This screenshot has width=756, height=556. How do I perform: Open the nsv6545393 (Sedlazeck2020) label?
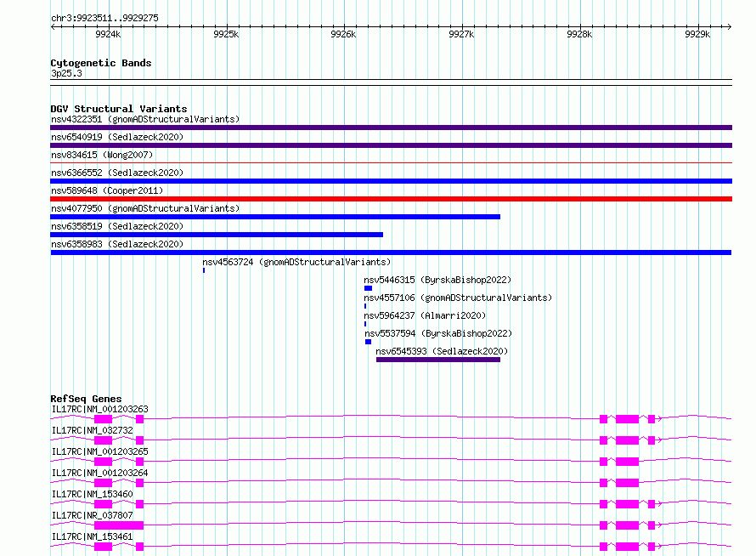click(x=442, y=351)
